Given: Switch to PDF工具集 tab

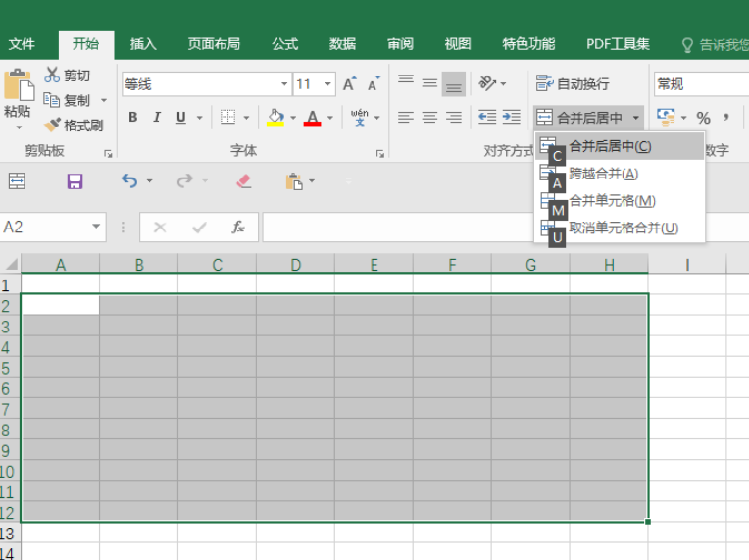Looking at the screenshot, I should (618, 44).
